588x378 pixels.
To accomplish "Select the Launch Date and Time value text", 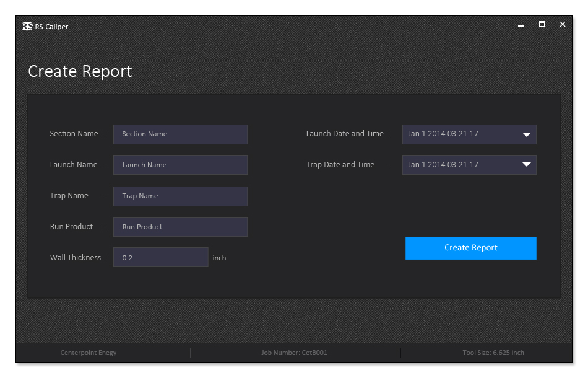I will point(443,134).
